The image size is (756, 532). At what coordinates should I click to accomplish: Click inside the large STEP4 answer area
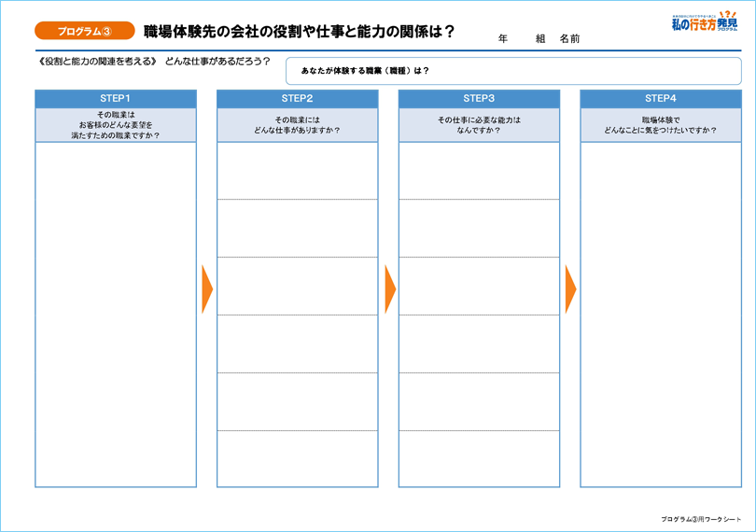pyautogui.click(x=661, y=315)
